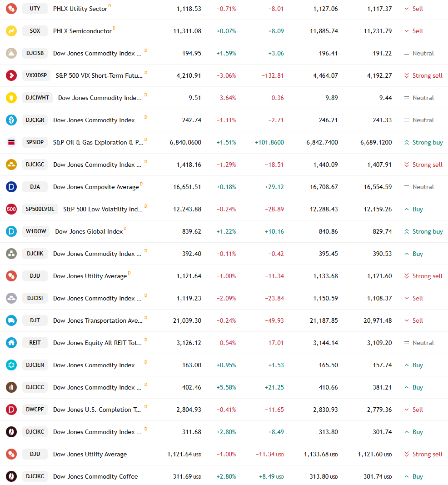Click the DJCIEN energy logo icon
The height and width of the screenshot is (485, 448).
click(x=11, y=365)
